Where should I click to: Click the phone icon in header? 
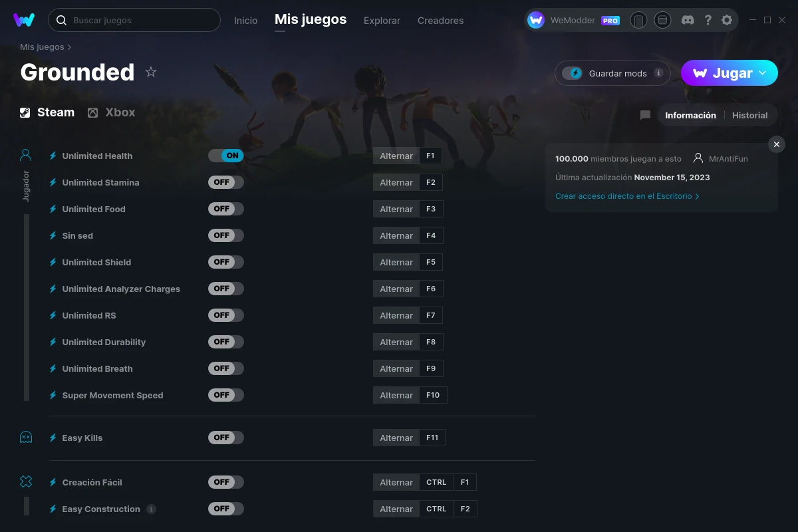point(638,21)
